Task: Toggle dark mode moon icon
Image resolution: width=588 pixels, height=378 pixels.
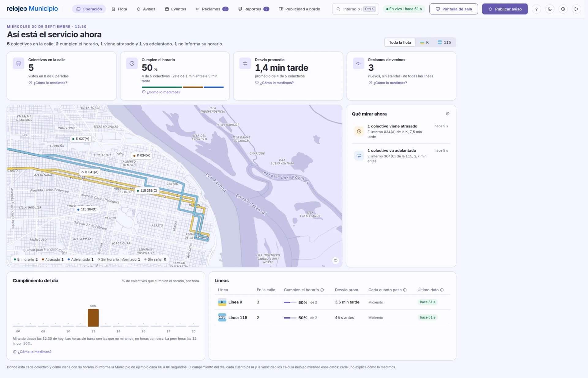Action: click(x=550, y=9)
